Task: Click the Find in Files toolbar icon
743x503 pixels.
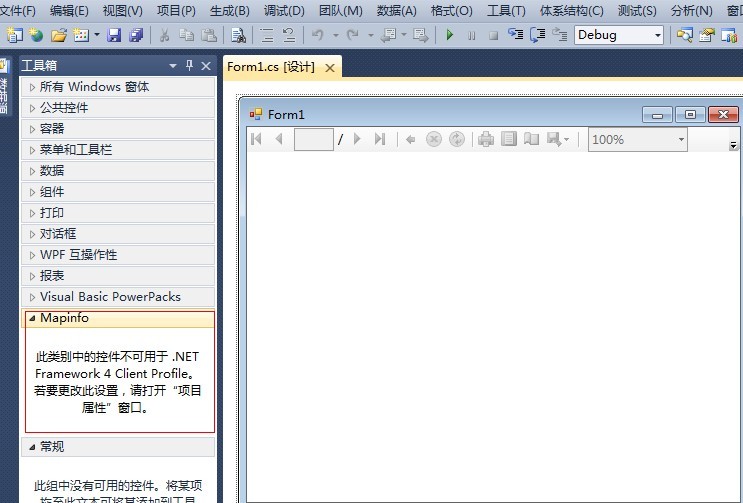Action: (239, 35)
